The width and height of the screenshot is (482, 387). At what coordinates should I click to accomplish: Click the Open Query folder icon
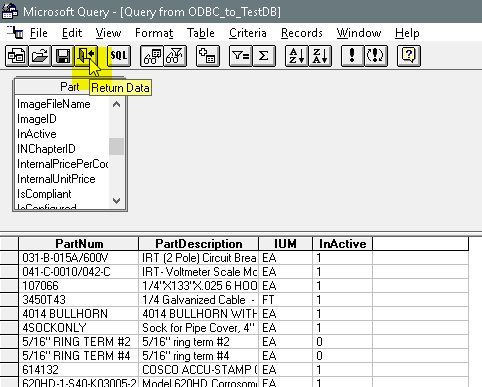[40, 56]
